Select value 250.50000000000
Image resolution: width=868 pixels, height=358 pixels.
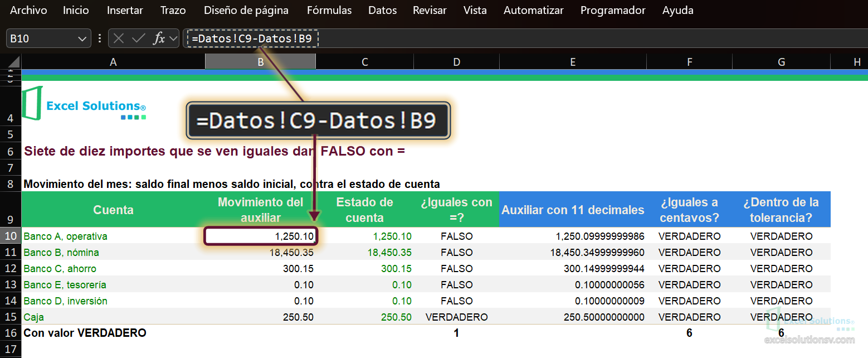click(573, 317)
